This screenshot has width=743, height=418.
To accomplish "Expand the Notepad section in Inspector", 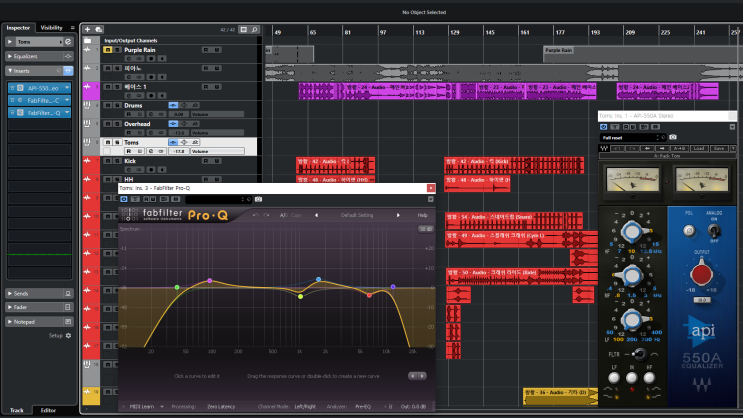I will point(10,322).
